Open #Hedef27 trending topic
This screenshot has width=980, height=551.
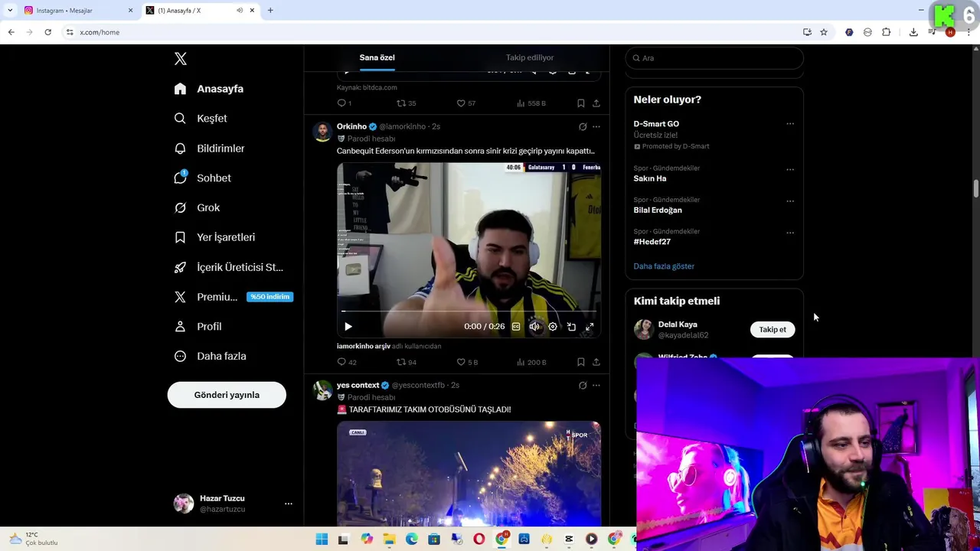pyautogui.click(x=652, y=242)
